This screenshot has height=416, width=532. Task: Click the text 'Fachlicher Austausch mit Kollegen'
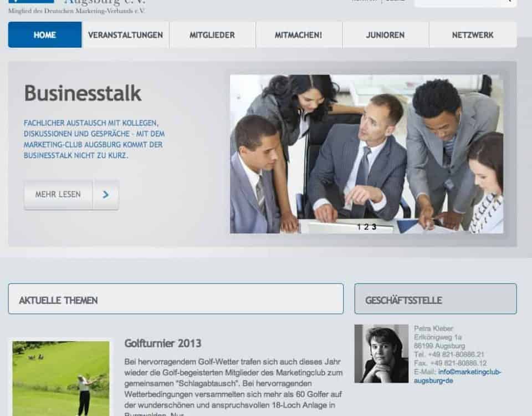click(91, 123)
